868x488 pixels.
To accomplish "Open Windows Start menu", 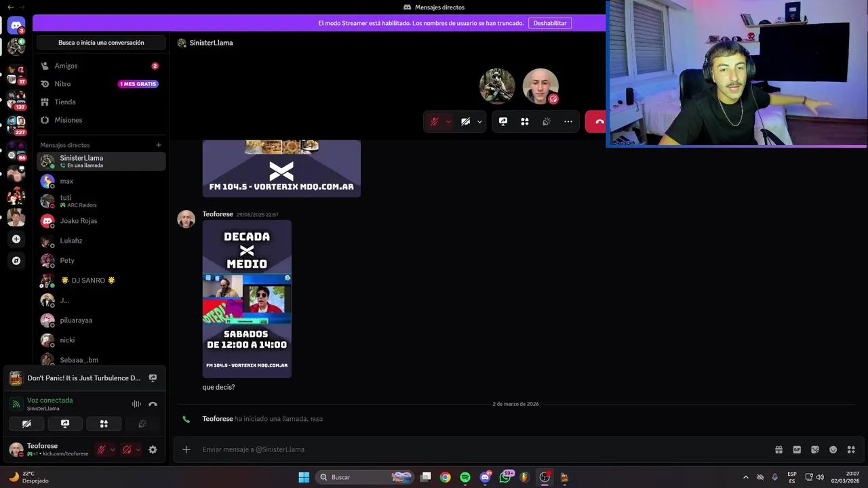I will click(304, 477).
